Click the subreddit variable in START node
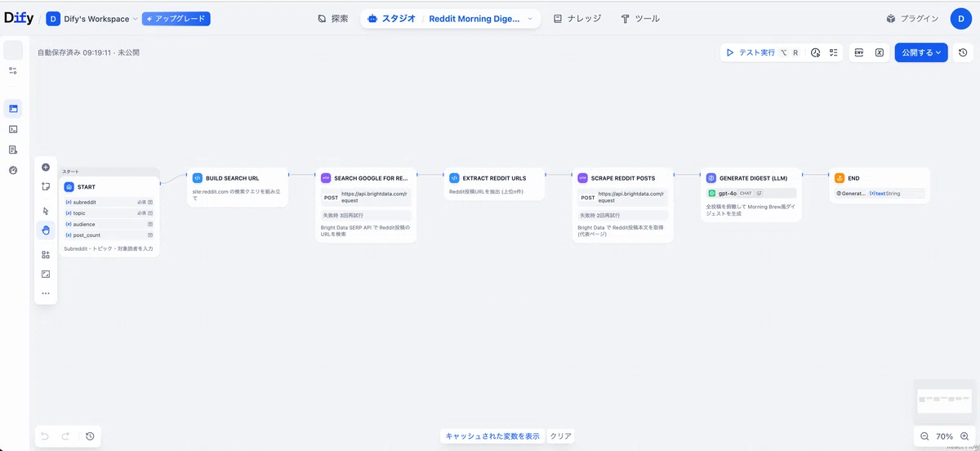 click(109, 201)
